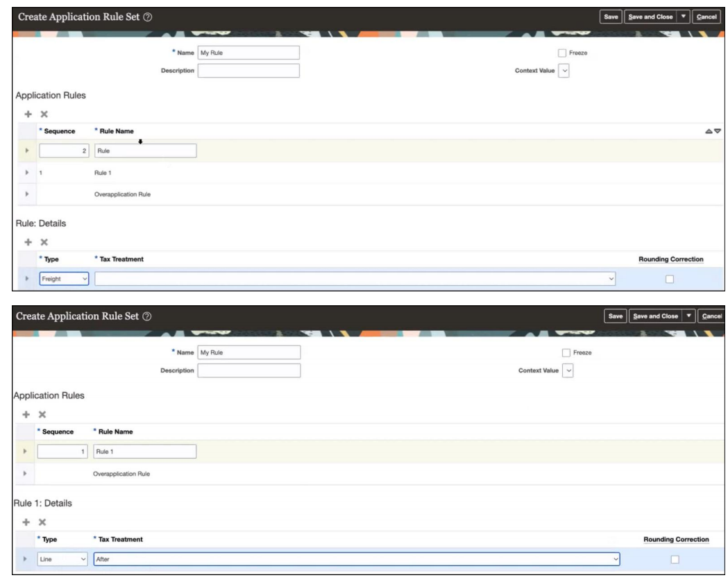
Task: Click the move-down triangle icon in Application Rules
Action: click(718, 130)
